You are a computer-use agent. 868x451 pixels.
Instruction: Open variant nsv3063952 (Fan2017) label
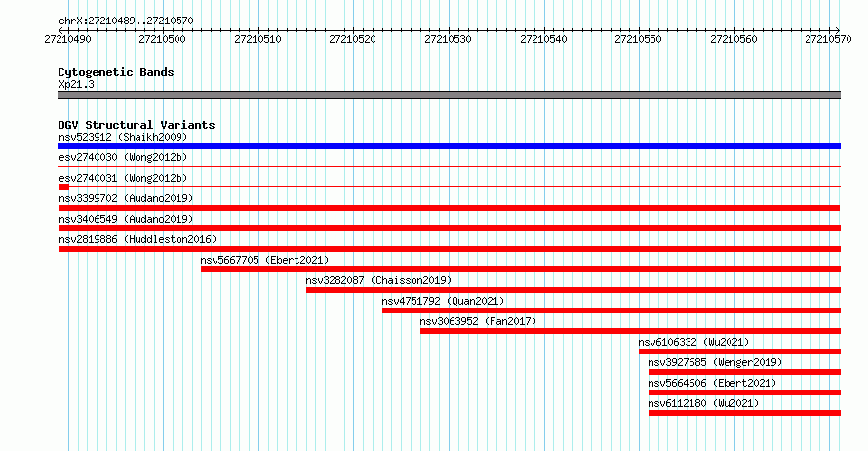(478, 321)
